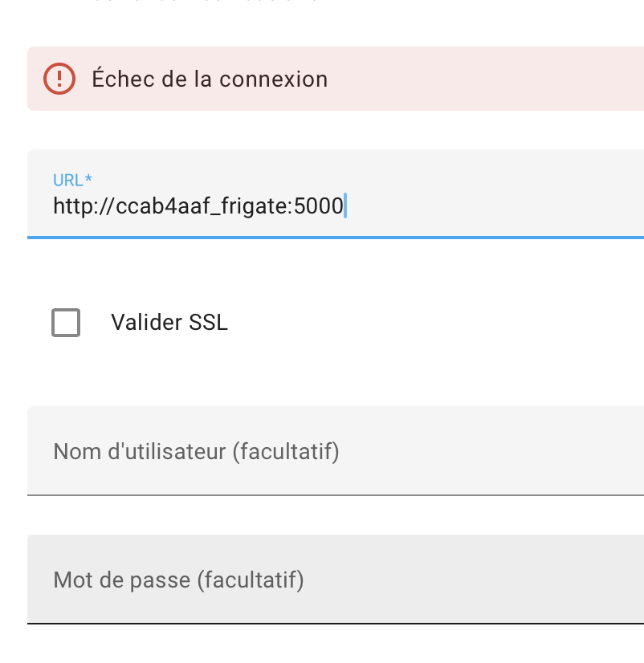Click the "(facultatif)" text in username field
This screenshot has width=644, height=663.
click(286, 451)
